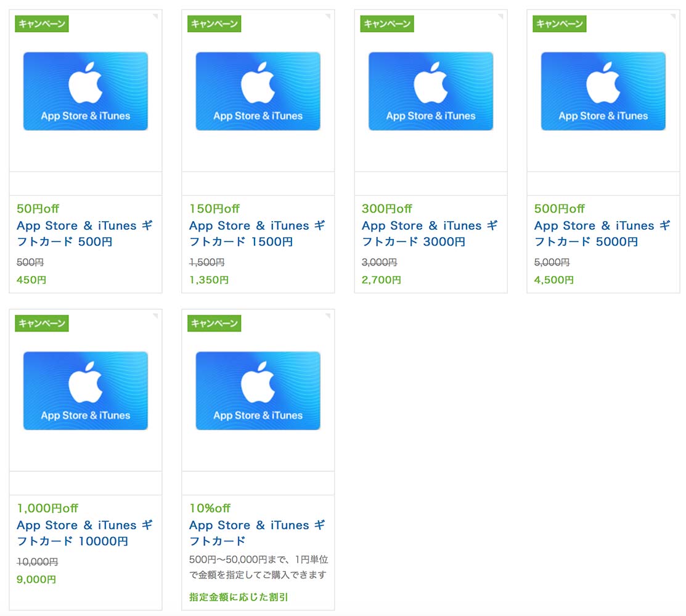
Task: Click the App Store & iTunes ギフトカード 1500円 link
Action: point(257,233)
